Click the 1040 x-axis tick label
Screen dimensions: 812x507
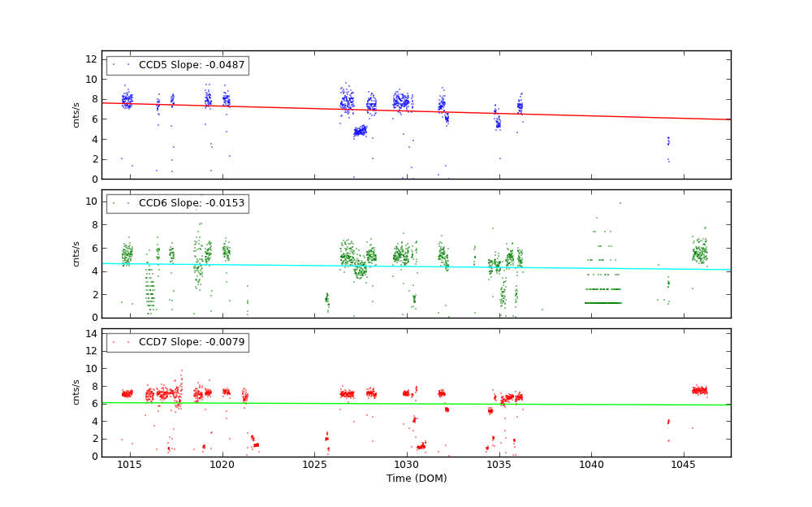tap(591, 465)
